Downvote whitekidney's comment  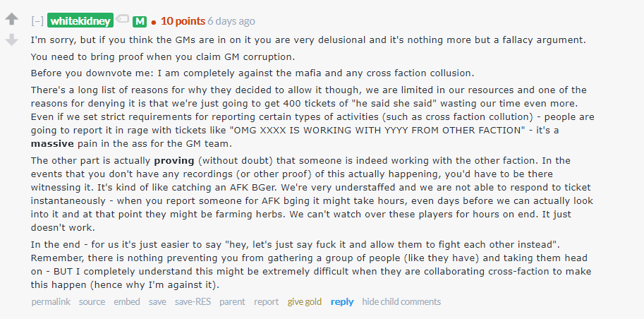[x=11, y=40]
